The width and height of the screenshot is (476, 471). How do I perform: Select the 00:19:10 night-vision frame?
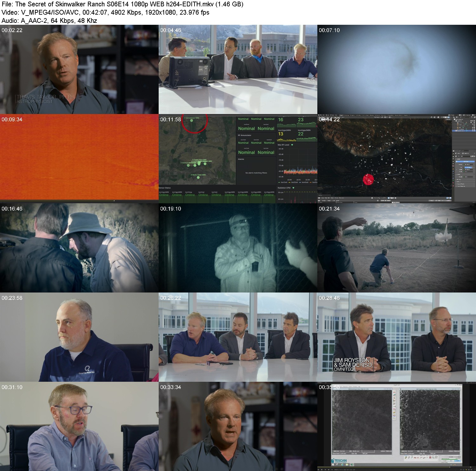click(238, 248)
